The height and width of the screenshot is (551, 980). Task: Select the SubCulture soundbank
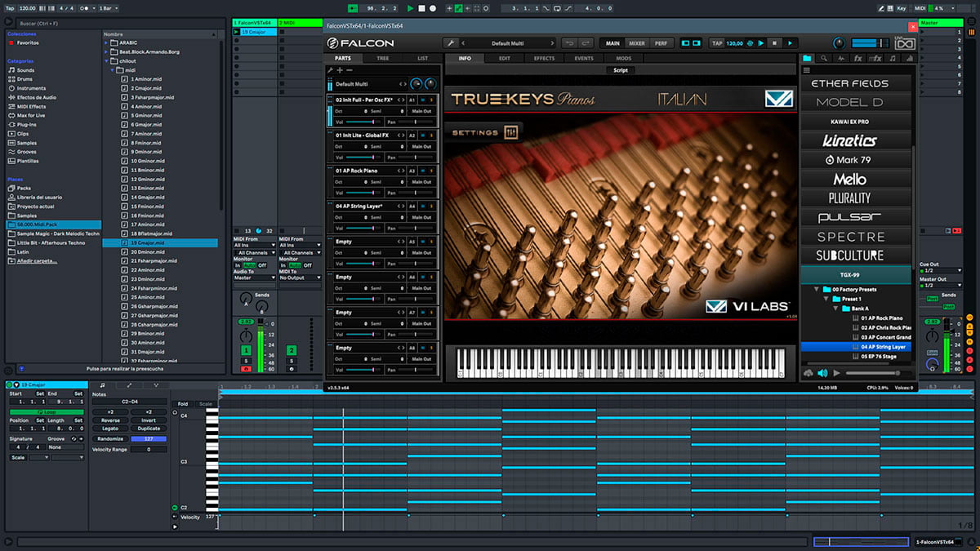855,256
